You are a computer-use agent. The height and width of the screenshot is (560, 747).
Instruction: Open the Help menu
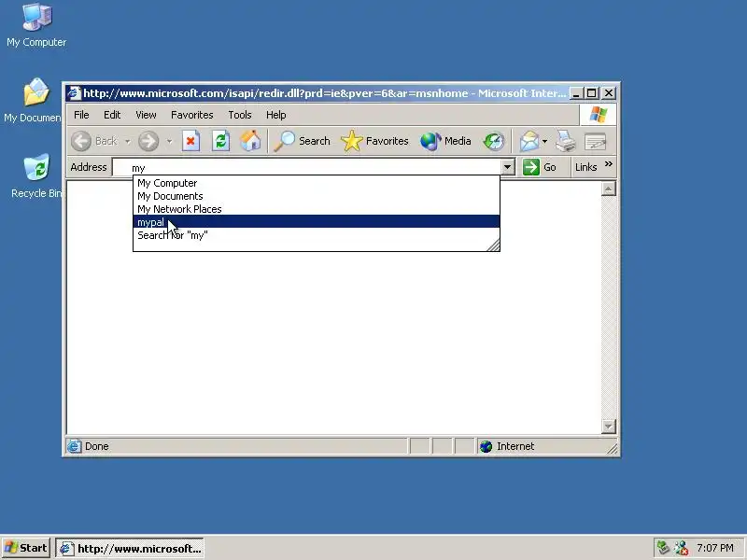pos(275,115)
